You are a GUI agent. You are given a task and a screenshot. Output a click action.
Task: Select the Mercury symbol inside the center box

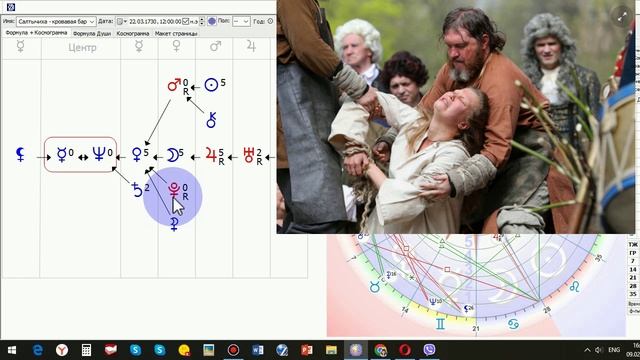tap(62, 155)
